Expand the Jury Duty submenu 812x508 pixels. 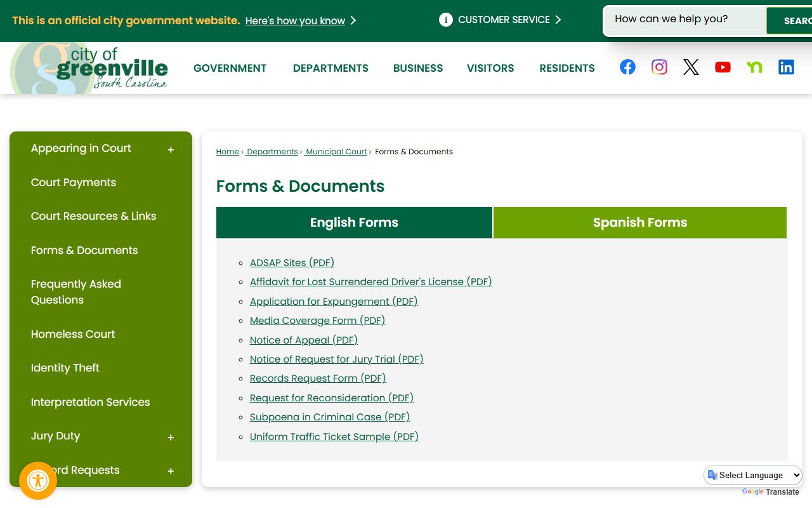click(171, 438)
